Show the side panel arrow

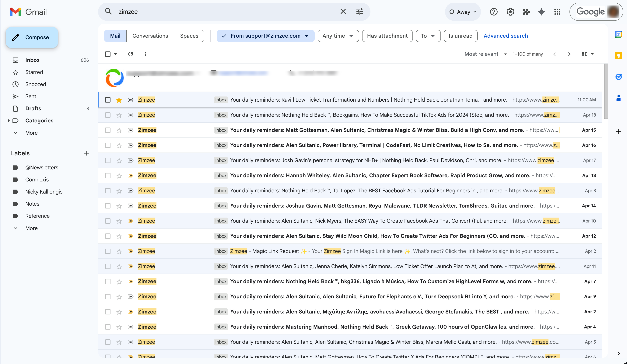click(618, 353)
